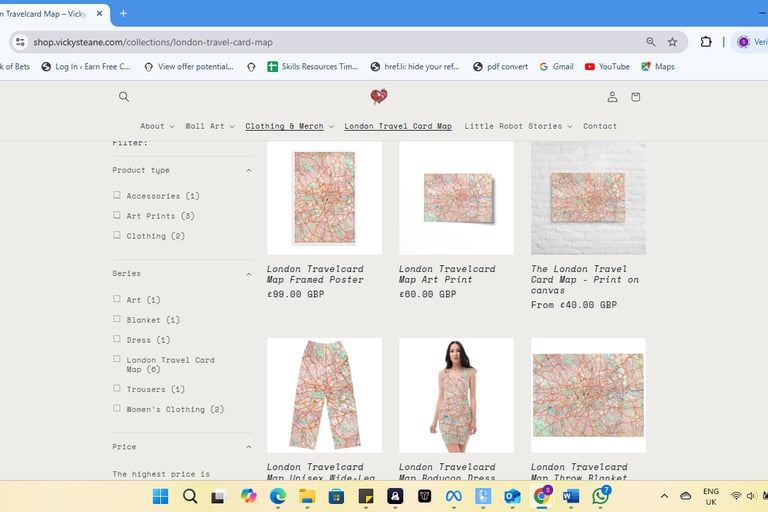
Task: Collapse the Price filter section
Action: coord(182,447)
